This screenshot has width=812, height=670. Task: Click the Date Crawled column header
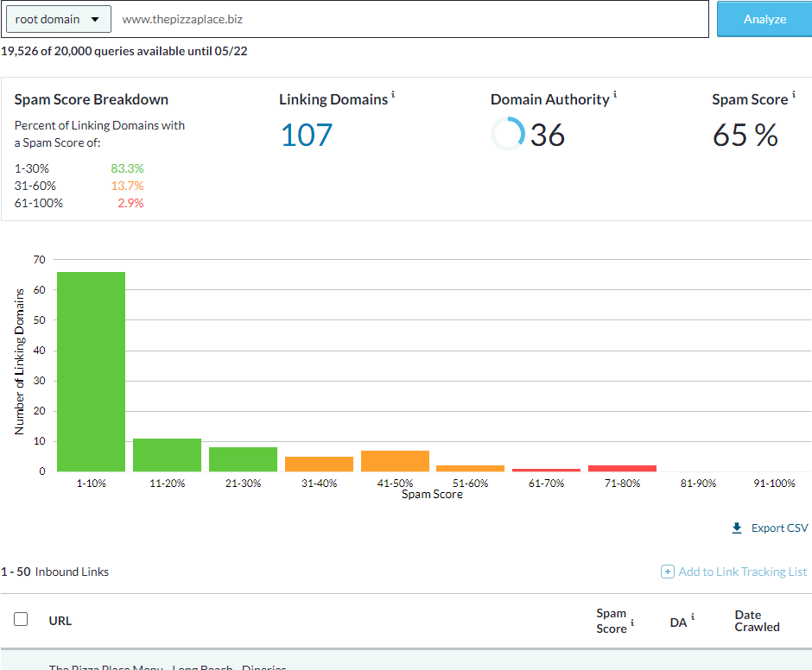[x=757, y=621]
